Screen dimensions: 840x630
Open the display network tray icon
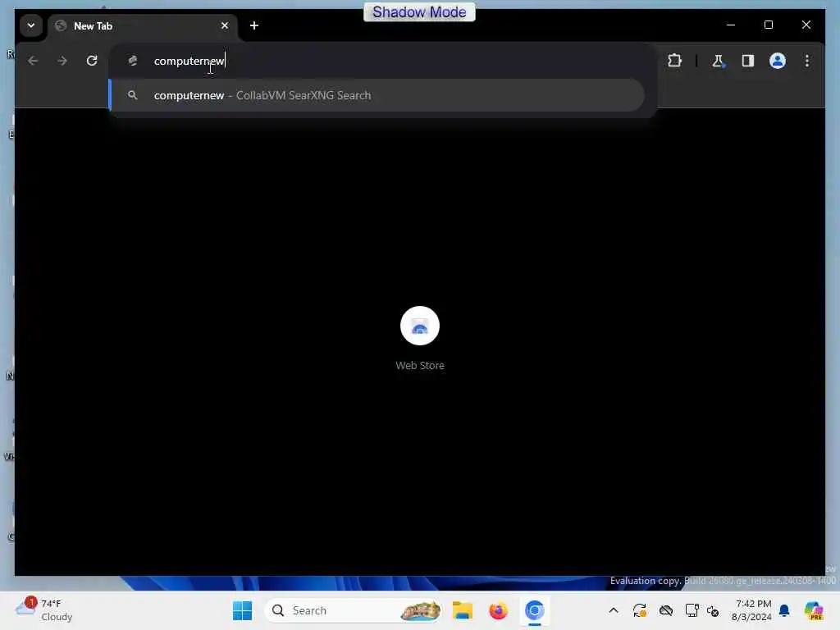click(x=692, y=610)
